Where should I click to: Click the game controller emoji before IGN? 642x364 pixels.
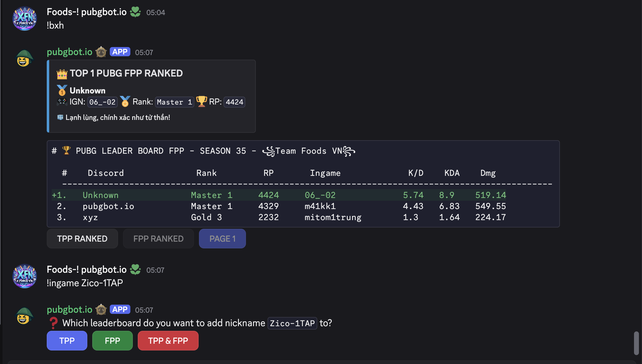(x=62, y=102)
